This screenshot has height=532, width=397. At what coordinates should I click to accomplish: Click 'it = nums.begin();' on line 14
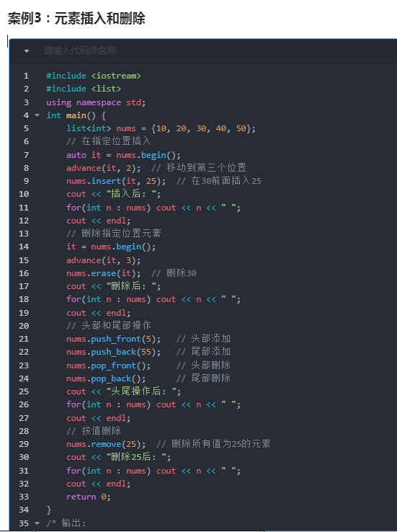(x=111, y=247)
